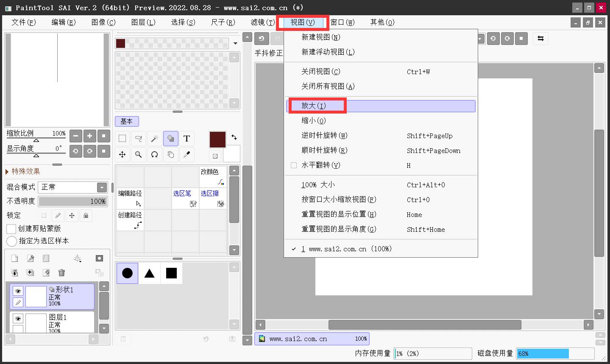Image resolution: width=610 pixels, height=364 pixels.
Task: Expand the 特殊效果 section
Action: [x=7, y=172]
